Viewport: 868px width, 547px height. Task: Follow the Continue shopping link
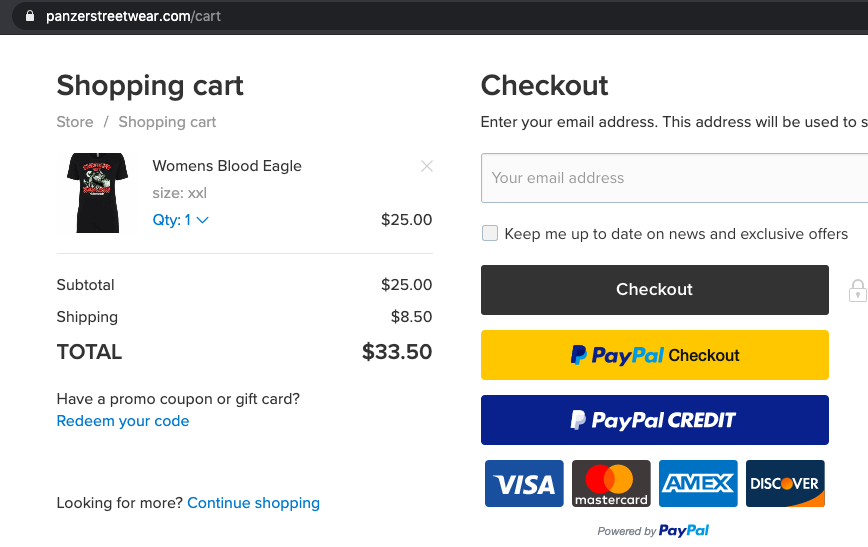click(x=254, y=503)
